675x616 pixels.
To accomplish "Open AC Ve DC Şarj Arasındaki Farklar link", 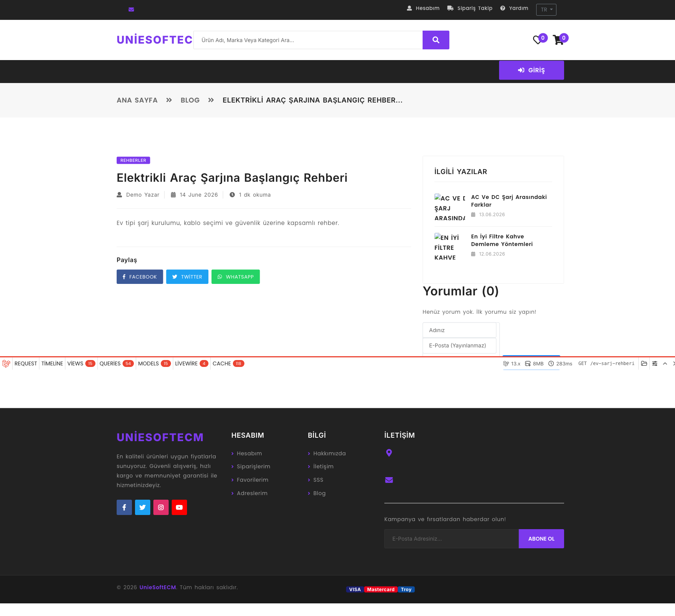I will tap(509, 201).
